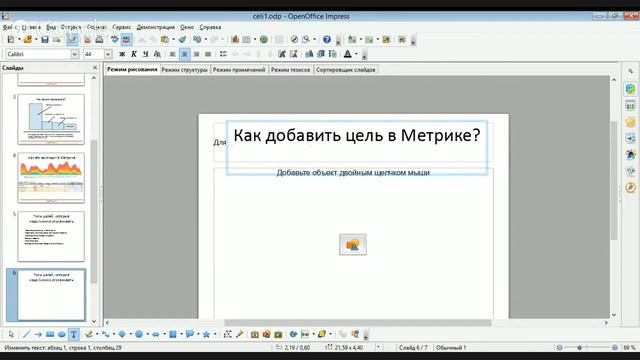Open the Демонстрация menu

[x=156, y=27]
